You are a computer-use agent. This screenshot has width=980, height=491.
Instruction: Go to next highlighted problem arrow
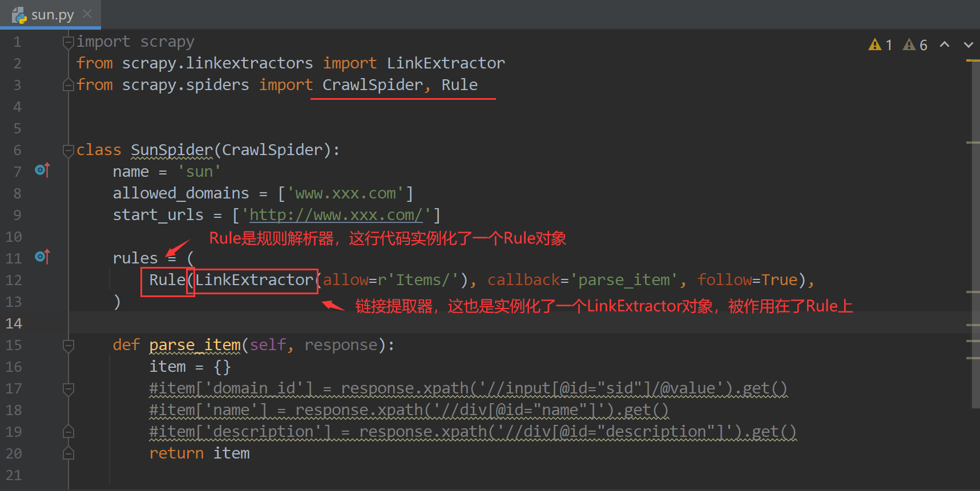969,44
